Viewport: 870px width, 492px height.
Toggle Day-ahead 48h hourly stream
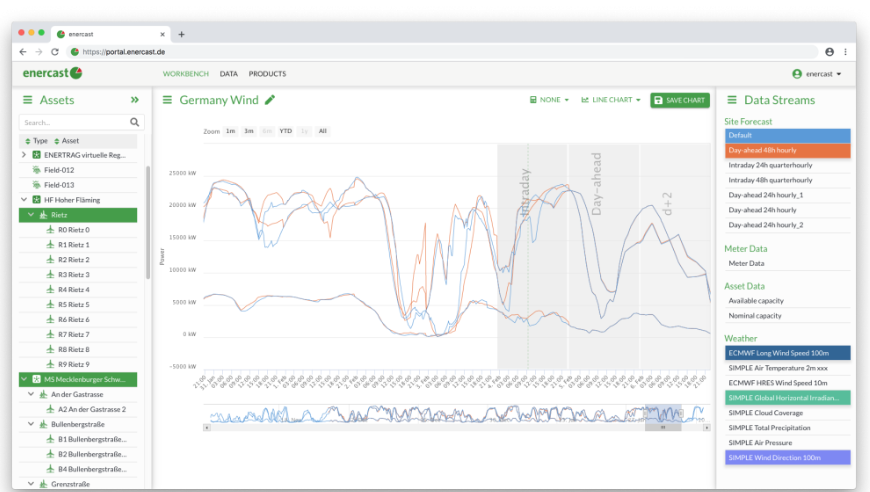click(x=787, y=150)
